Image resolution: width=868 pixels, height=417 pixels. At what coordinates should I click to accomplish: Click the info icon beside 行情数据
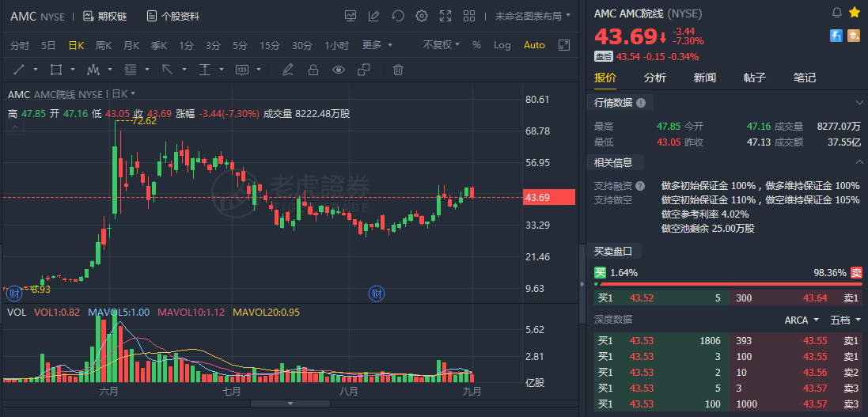click(641, 102)
